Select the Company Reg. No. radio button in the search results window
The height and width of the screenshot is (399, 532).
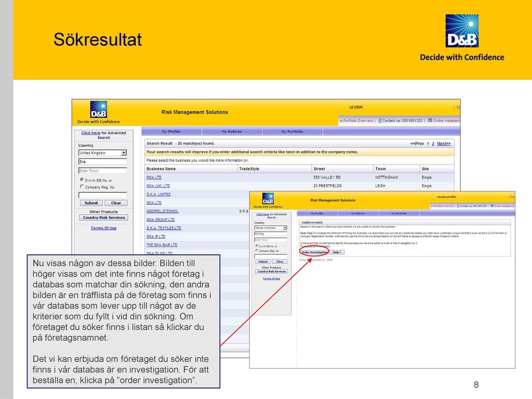pyautogui.click(x=82, y=187)
